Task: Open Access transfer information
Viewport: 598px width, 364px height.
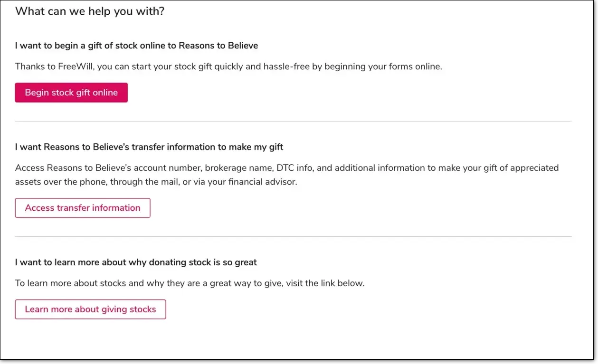Action: click(83, 208)
